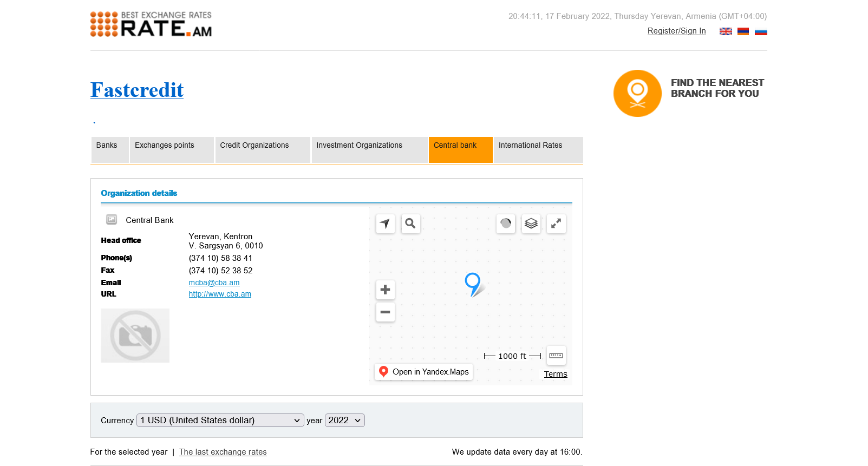
Task: Open the Register/Sign In link
Action: tap(676, 31)
